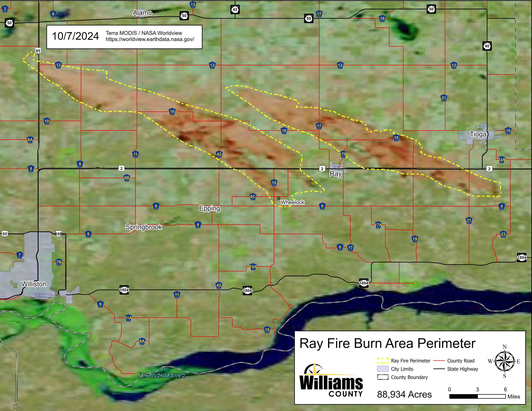This screenshot has width=532, height=411.
Task: Click the Epping town label
Action: pos(210,208)
